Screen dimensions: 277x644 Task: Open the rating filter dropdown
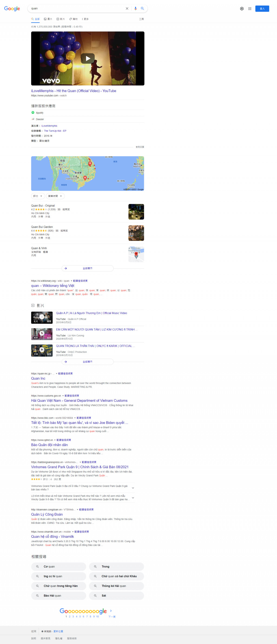pyautogui.click(x=38, y=196)
